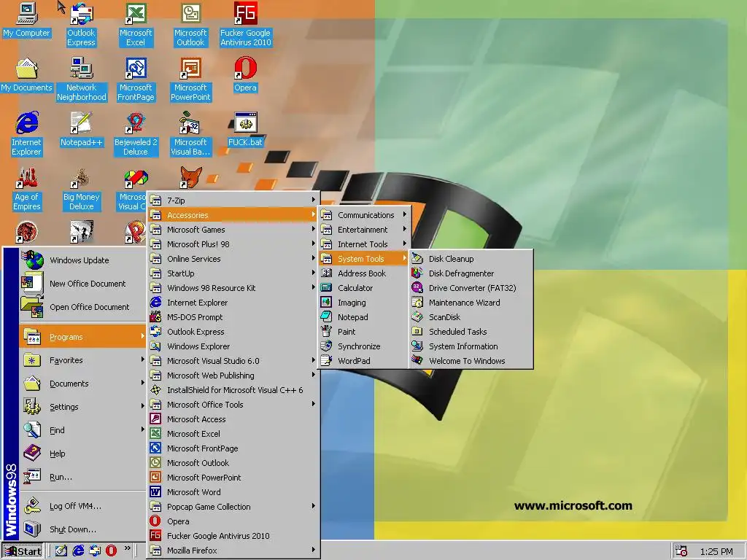The width and height of the screenshot is (747, 560).
Task: Click Open Office Document
Action: click(82, 307)
